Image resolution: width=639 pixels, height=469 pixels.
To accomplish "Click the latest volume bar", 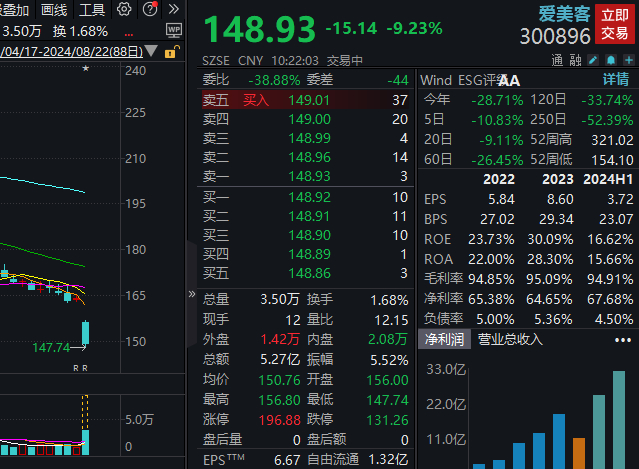I will (x=86, y=442).
